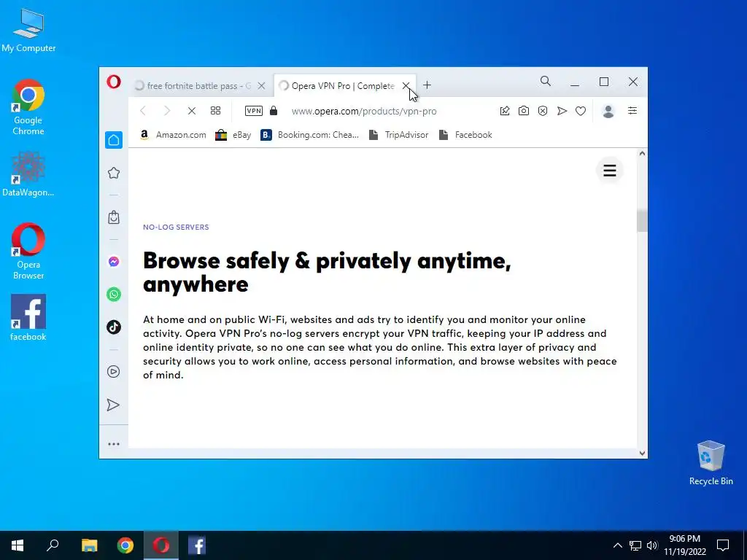The width and height of the screenshot is (747, 560).
Task: Stop loading the page
Action: (x=192, y=111)
